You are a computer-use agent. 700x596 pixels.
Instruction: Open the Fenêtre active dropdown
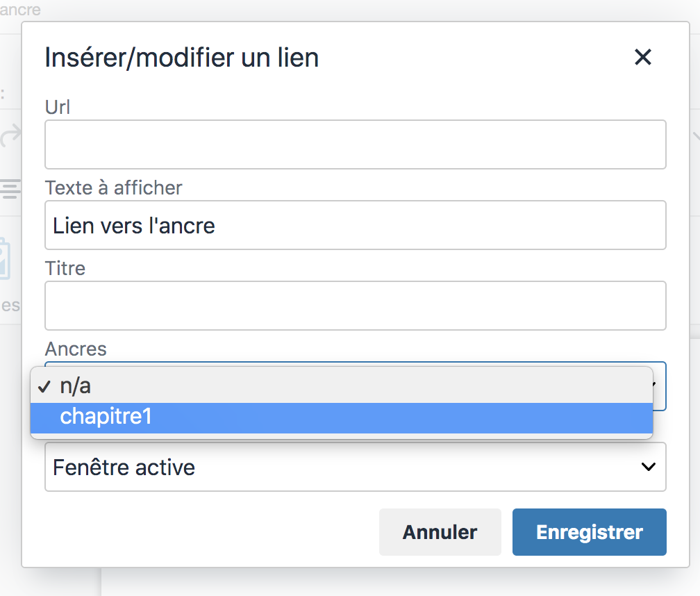click(x=356, y=467)
